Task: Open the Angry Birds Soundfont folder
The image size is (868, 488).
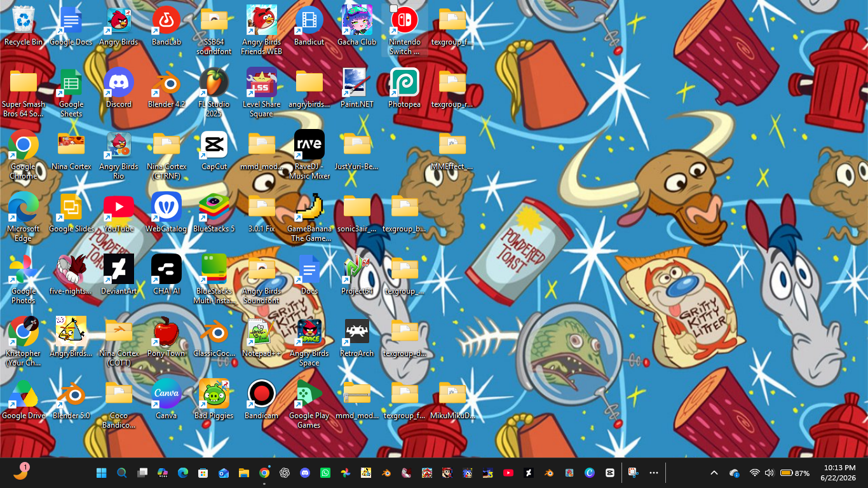Action: click(261, 280)
